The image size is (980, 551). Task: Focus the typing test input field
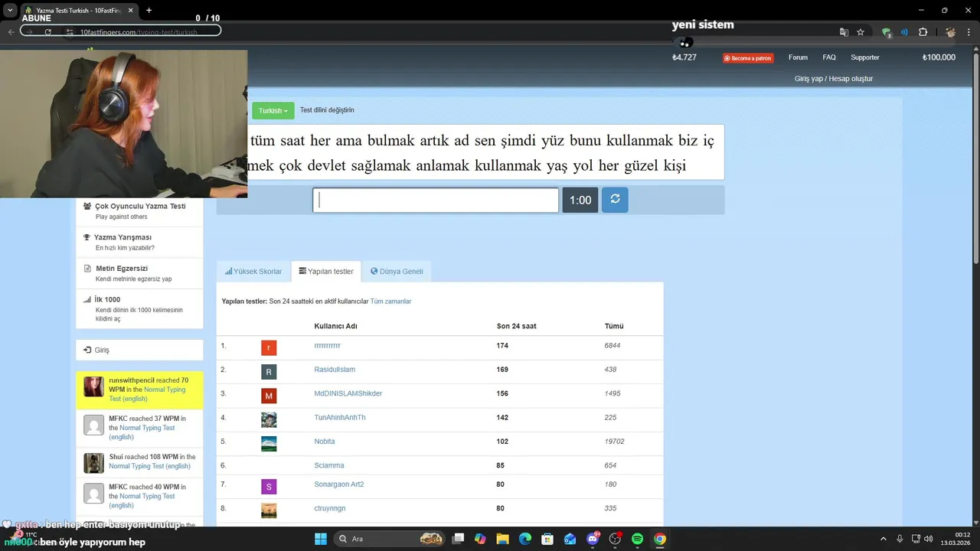[436, 200]
